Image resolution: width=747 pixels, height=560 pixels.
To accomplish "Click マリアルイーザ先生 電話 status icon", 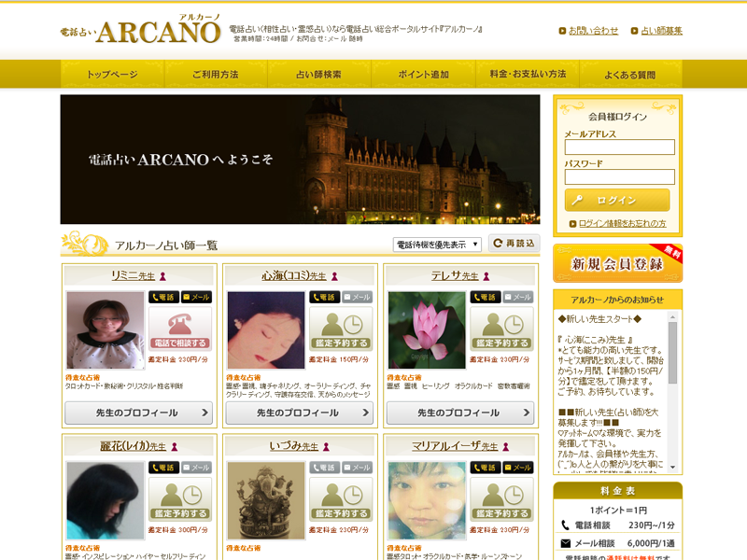I will pos(485,468).
